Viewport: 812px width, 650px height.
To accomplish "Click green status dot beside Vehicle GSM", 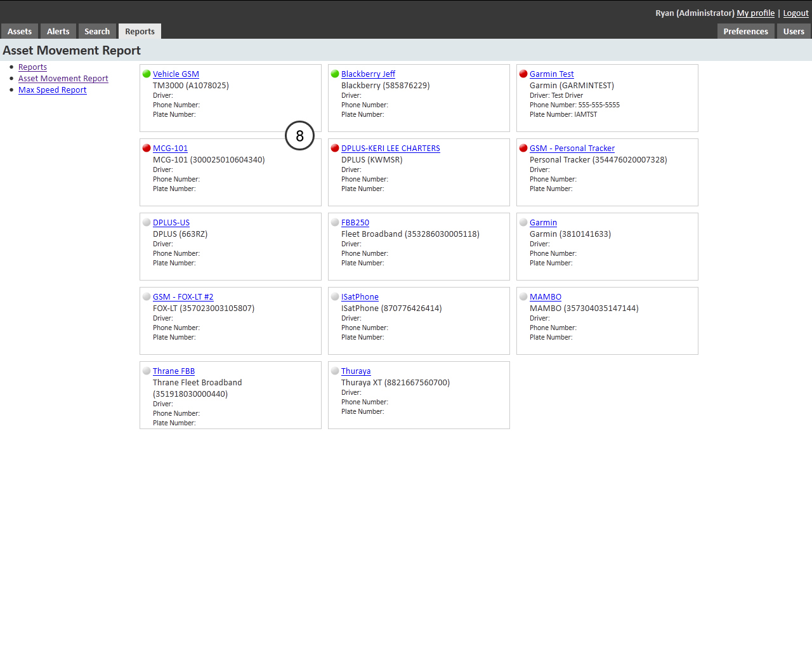I will coord(147,74).
